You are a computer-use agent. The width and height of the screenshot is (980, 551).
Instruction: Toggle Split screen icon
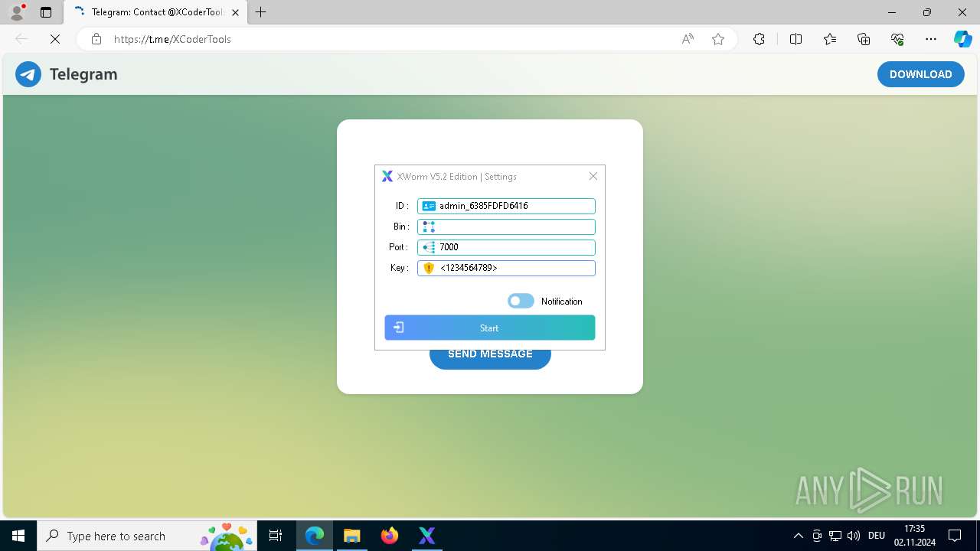click(x=795, y=39)
